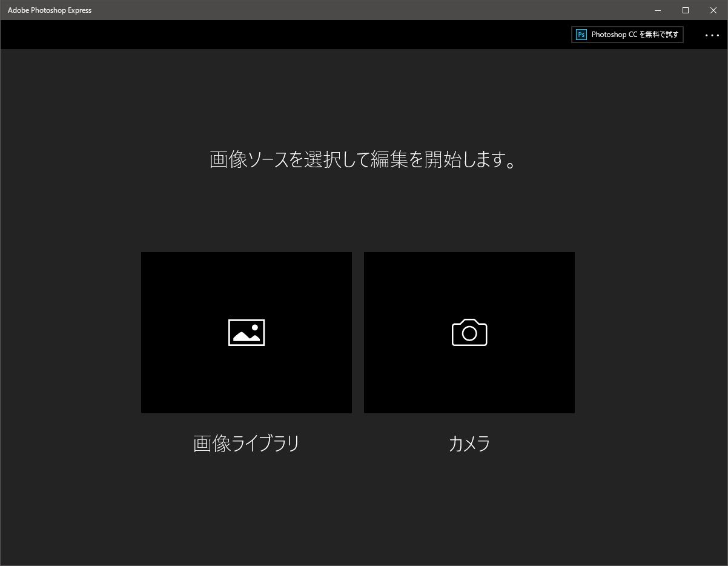
Task: Click the maximize icon in the title bar
Action: (685, 10)
